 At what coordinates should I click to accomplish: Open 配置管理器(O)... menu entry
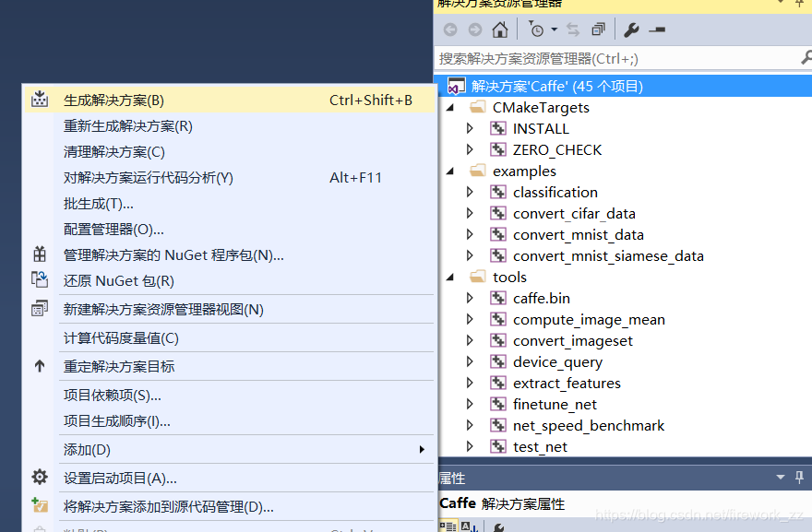point(230,230)
